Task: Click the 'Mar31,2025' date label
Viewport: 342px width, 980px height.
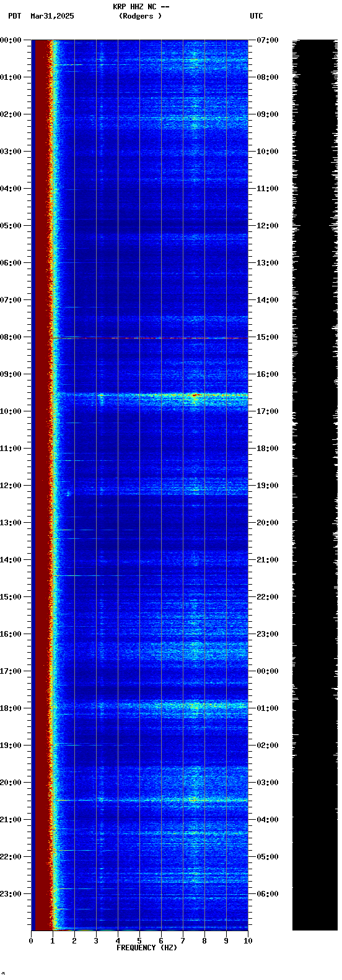Action: (x=52, y=16)
